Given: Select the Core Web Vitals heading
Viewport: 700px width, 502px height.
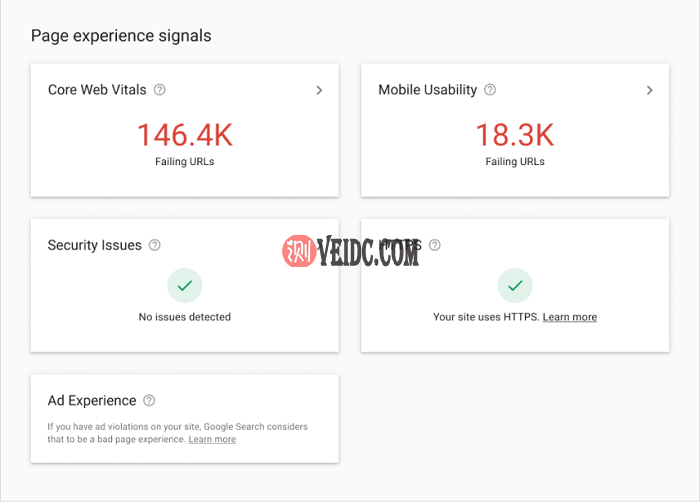Looking at the screenshot, I should 97,90.
